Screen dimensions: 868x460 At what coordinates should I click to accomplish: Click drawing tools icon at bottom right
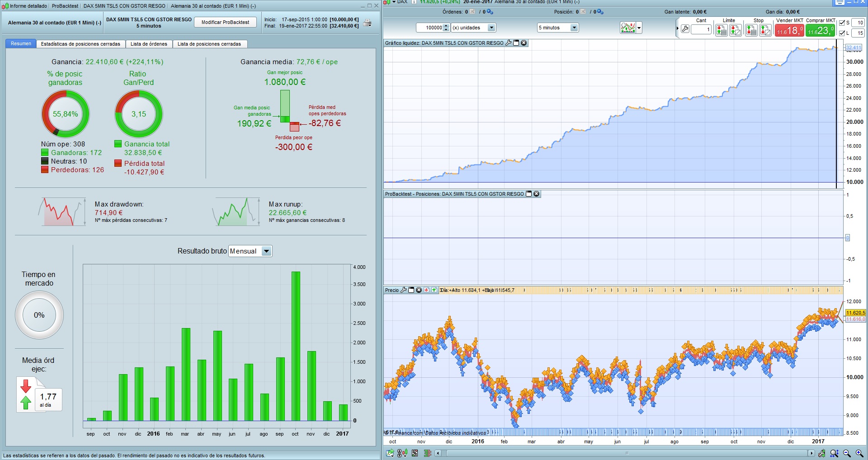point(821,453)
